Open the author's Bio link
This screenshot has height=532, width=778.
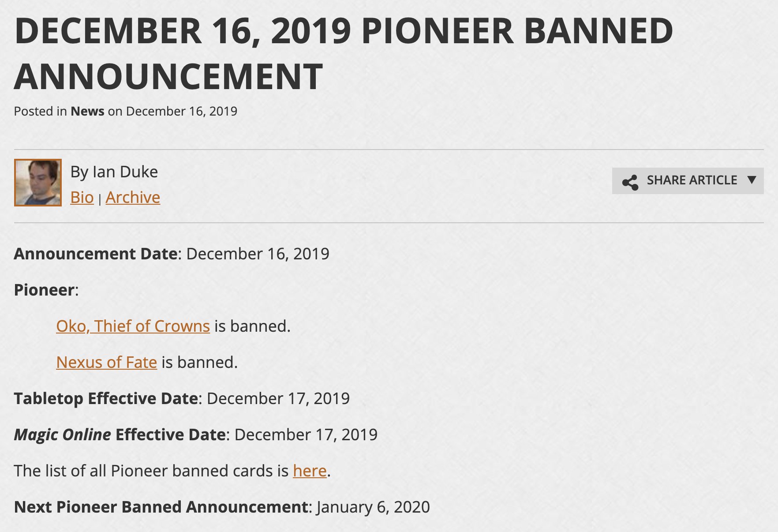point(82,197)
